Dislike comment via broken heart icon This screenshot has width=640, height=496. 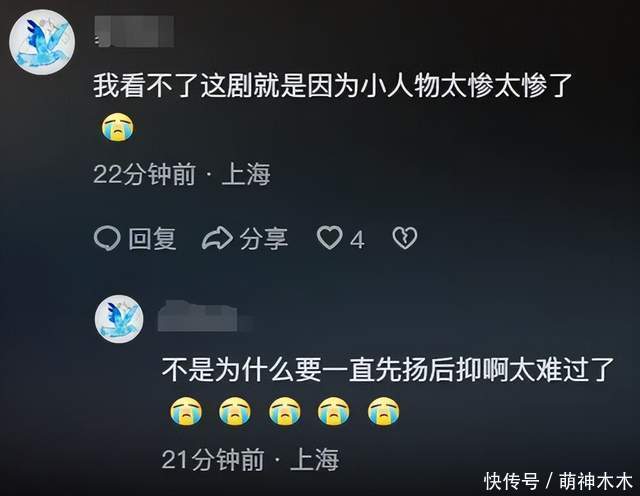(404, 238)
